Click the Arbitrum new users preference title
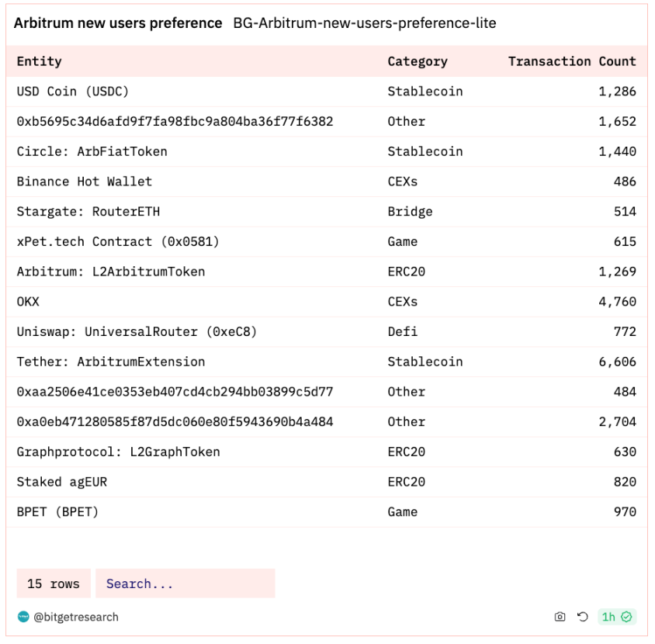Screen dimensions: 655x644 pyautogui.click(x=118, y=23)
